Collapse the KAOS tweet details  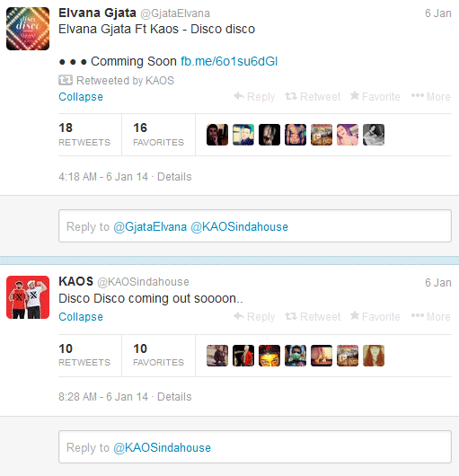click(x=81, y=317)
